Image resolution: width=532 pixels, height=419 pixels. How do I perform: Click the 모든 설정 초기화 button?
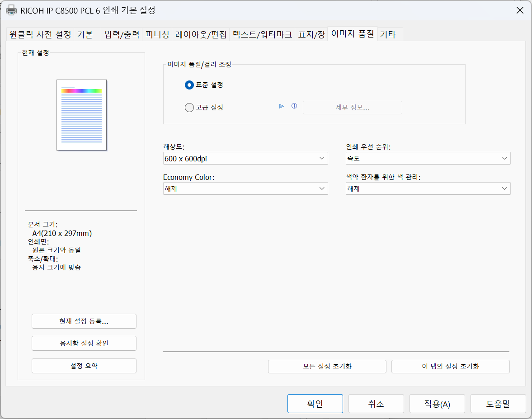(x=327, y=367)
